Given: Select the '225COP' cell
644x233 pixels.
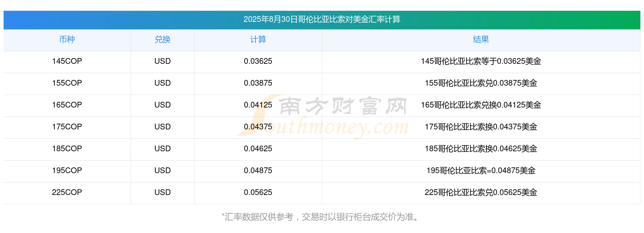Looking at the screenshot, I should (x=67, y=192).
